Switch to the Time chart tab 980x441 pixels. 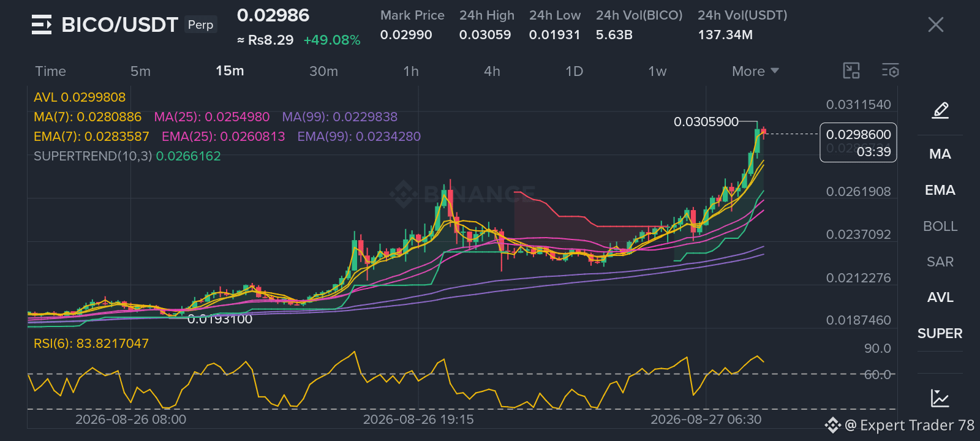[x=50, y=71]
